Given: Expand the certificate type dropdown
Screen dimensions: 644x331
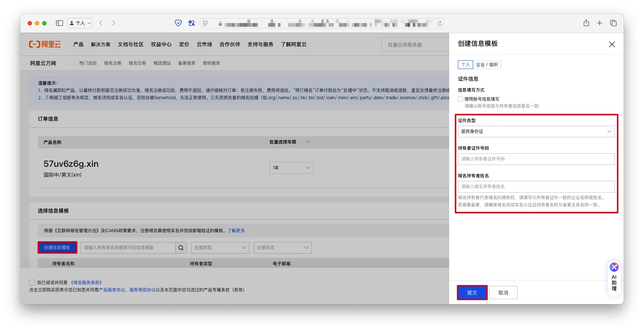Looking at the screenshot, I should coord(536,132).
